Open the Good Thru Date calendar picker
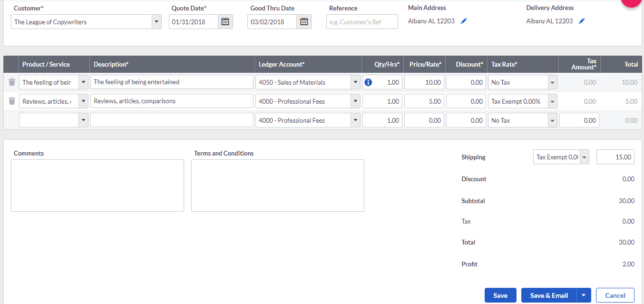 [x=303, y=21]
